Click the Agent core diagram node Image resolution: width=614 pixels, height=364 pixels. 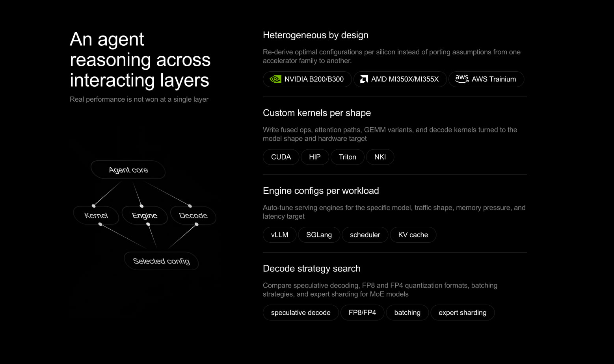[x=128, y=170]
